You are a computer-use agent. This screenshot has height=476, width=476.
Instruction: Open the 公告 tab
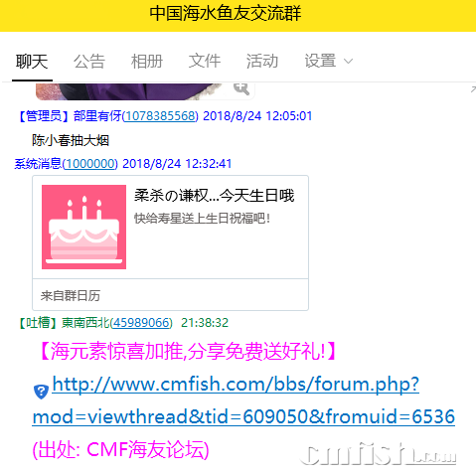coord(89,62)
